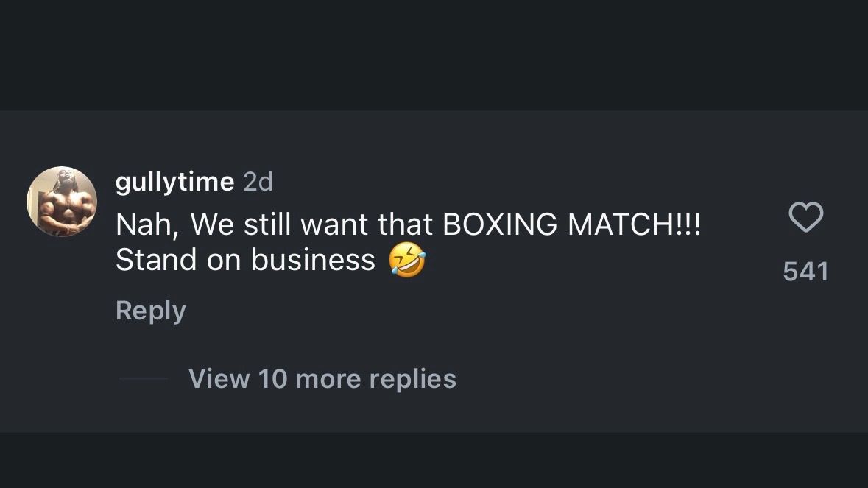Click the rolling laughing emoji
868x488 pixels.
pyautogui.click(x=407, y=261)
